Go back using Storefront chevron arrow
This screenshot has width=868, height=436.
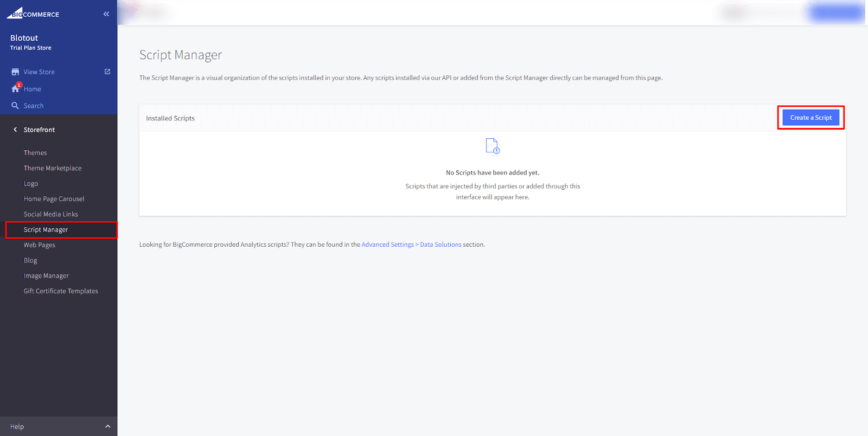(15, 130)
